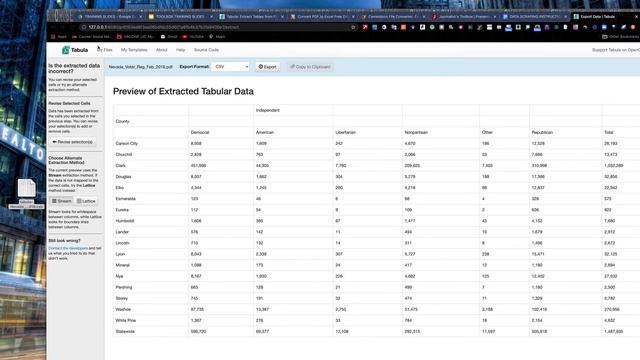Click the Lincoln row label
640x360 pixels.
point(122,242)
